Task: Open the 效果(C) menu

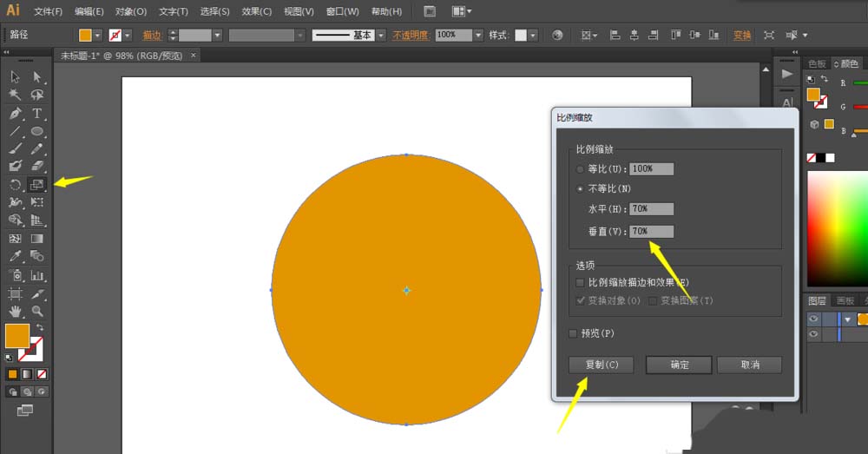Action: (256, 11)
